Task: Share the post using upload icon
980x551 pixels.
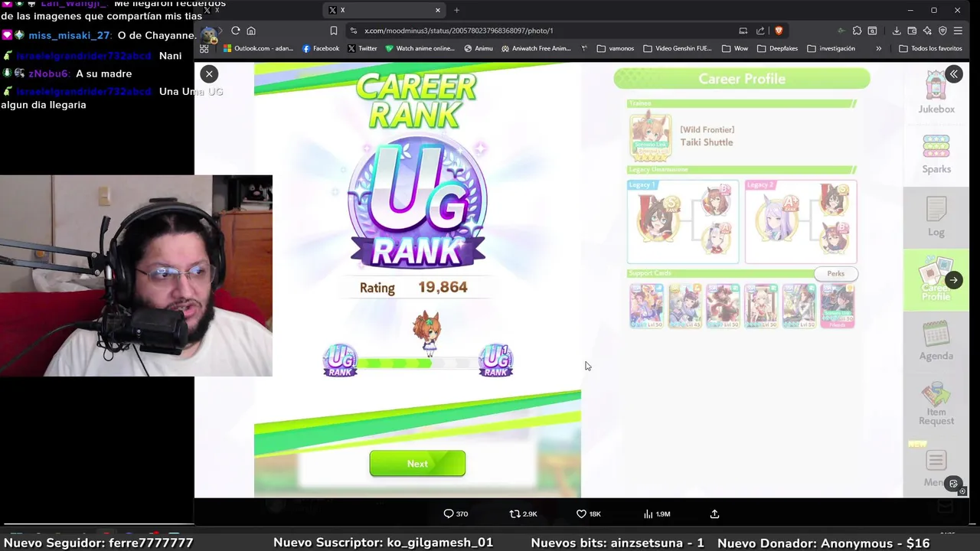Action: click(x=714, y=514)
